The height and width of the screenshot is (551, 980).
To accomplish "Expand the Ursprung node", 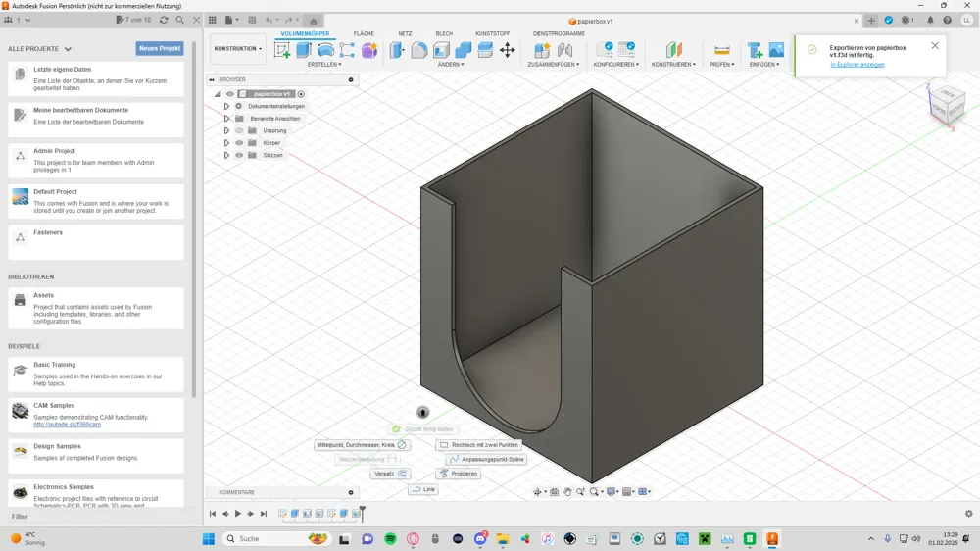I will point(227,130).
